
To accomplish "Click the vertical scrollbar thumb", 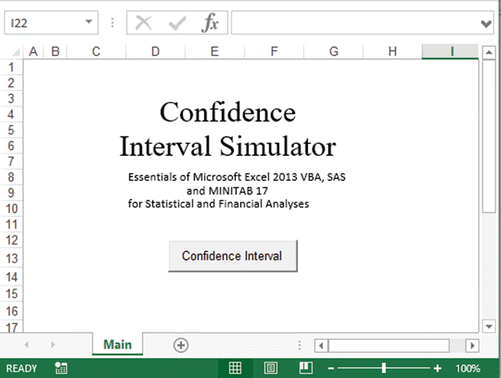I will point(489,136).
